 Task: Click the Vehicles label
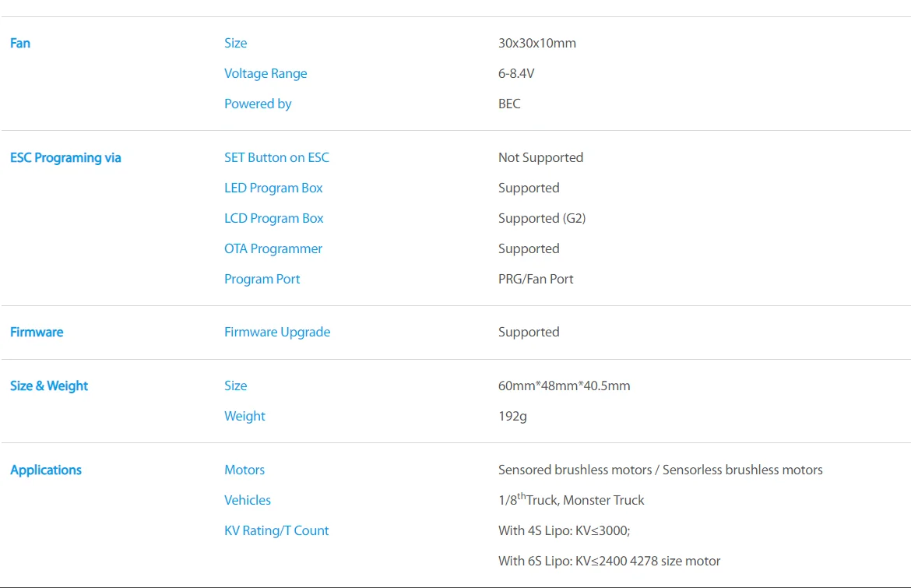tap(248, 500)
